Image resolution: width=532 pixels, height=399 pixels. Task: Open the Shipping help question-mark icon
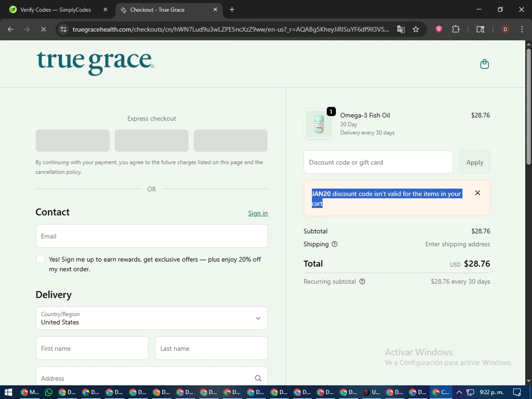[x=334, y=244]
